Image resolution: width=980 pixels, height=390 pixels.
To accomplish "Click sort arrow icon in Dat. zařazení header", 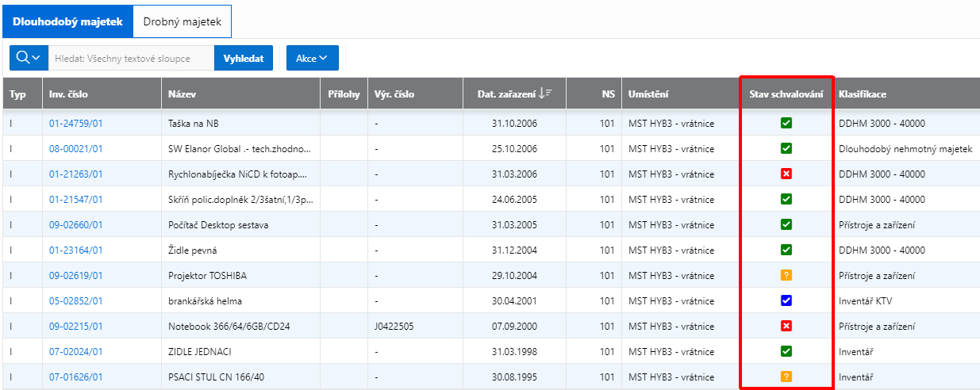I will click(545, 94).
